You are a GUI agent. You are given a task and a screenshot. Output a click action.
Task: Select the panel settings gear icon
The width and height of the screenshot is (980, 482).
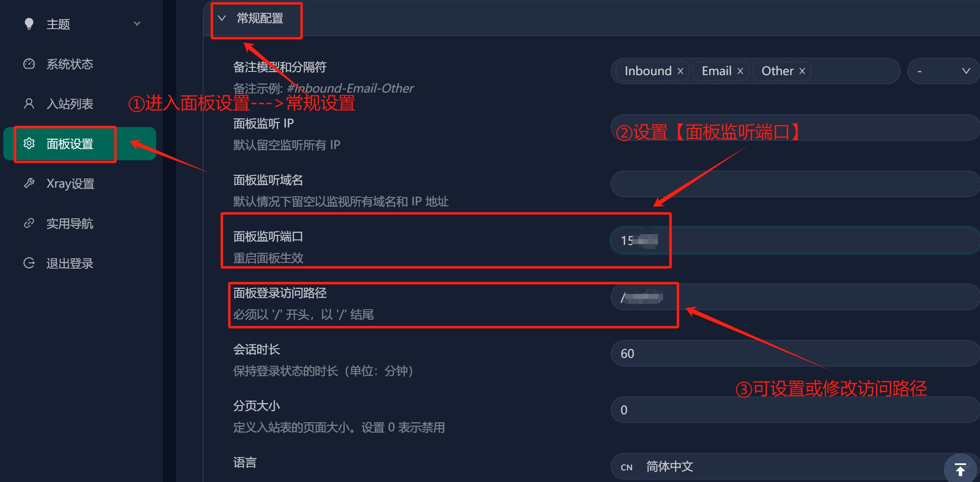29,143
